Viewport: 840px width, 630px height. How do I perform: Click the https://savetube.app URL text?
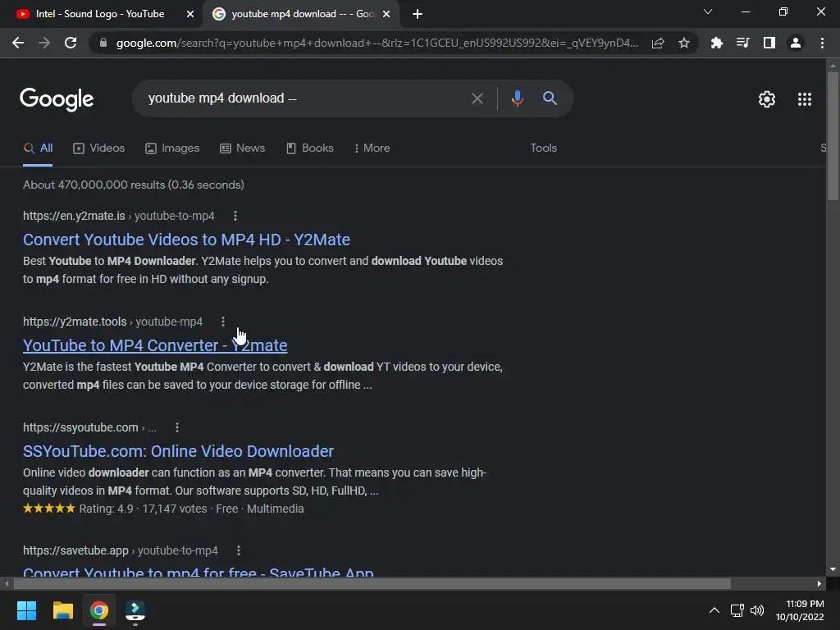tap(75, 550)
